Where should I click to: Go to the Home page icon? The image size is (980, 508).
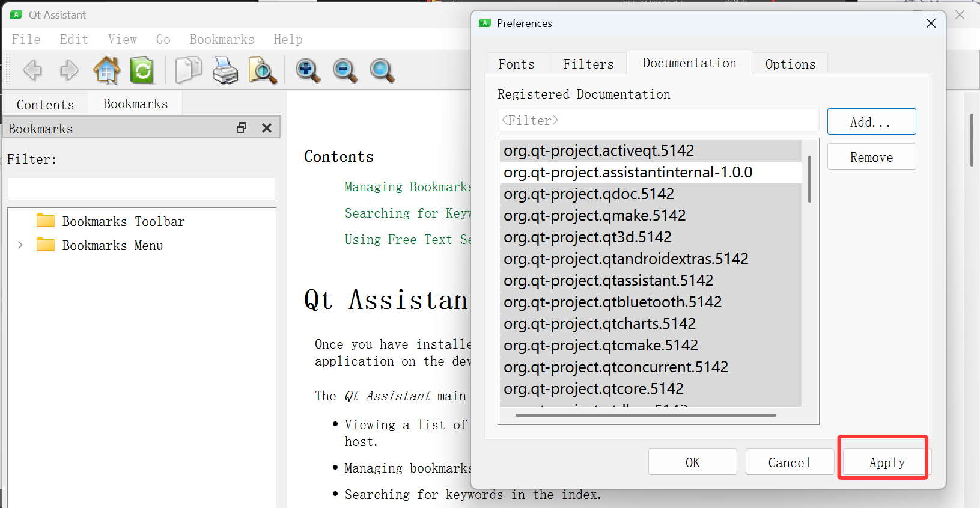click(x=106, y=70)
